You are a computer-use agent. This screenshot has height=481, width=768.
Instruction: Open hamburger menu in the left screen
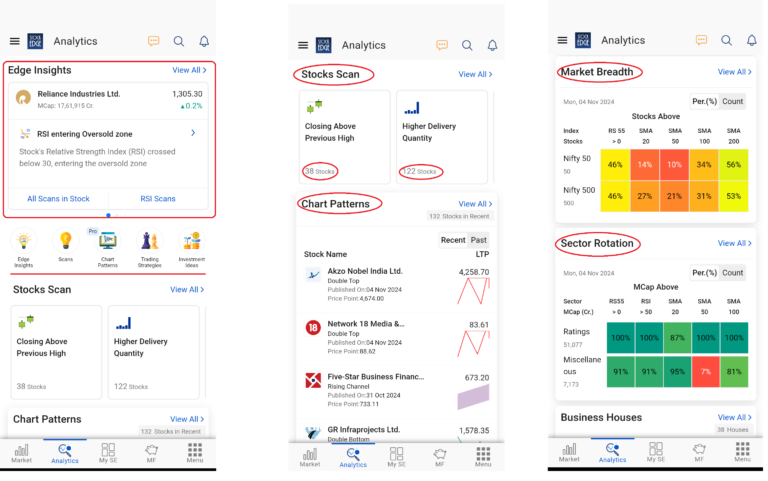coord(15,41)
